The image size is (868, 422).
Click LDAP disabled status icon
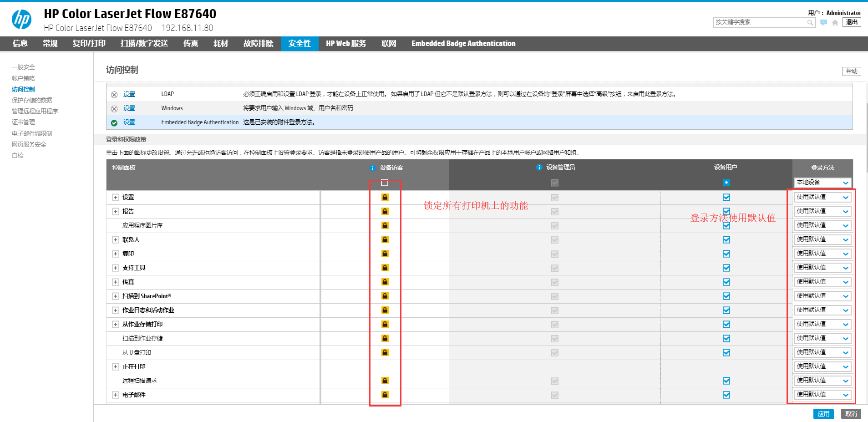(x=114, y=95)
